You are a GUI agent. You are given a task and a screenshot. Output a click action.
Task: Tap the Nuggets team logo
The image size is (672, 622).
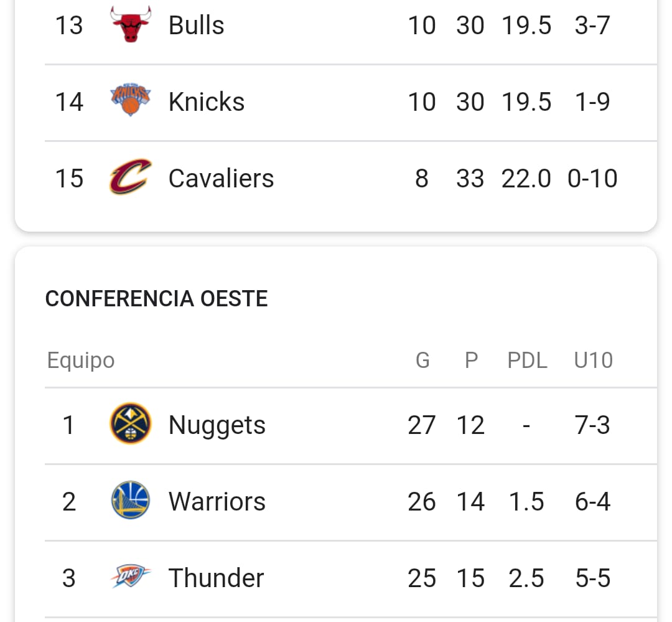(131, 423)
